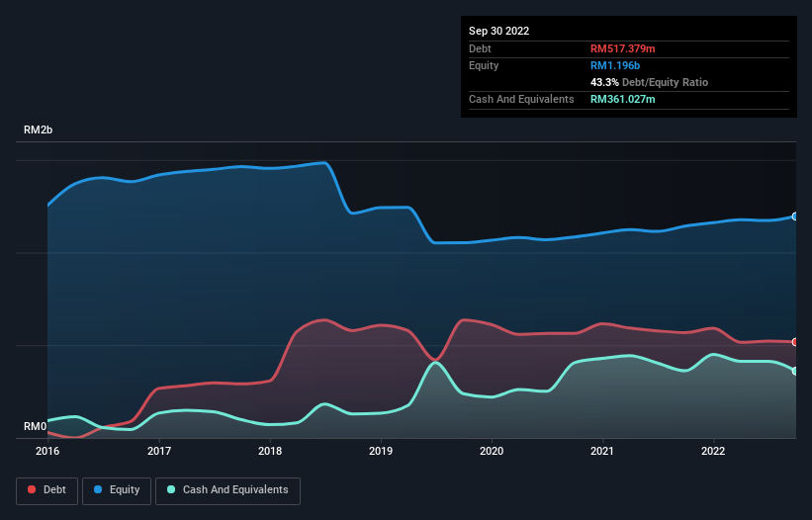
Task: Click the red Debt data point marker at chart end
Action: point(795,342)
